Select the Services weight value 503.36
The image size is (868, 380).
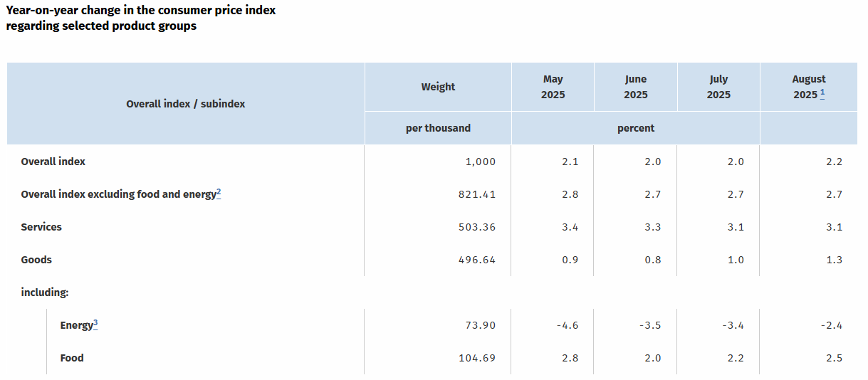tap(476, 227)
